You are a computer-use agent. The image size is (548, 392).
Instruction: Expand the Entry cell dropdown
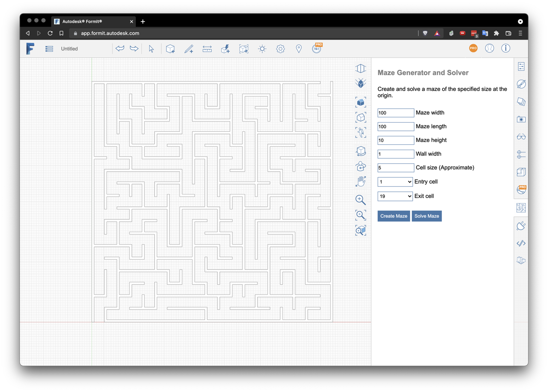395,182
